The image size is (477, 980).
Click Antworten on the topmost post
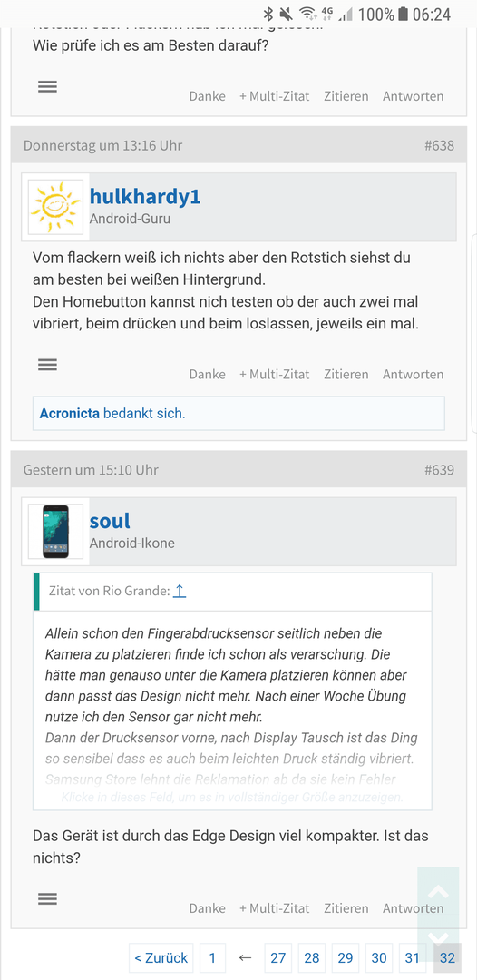pyautogui.click(x=413, y=96)
